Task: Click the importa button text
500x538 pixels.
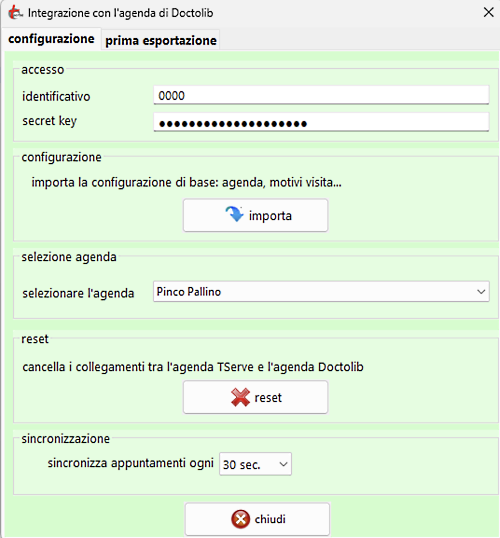Action: (270, 216)
